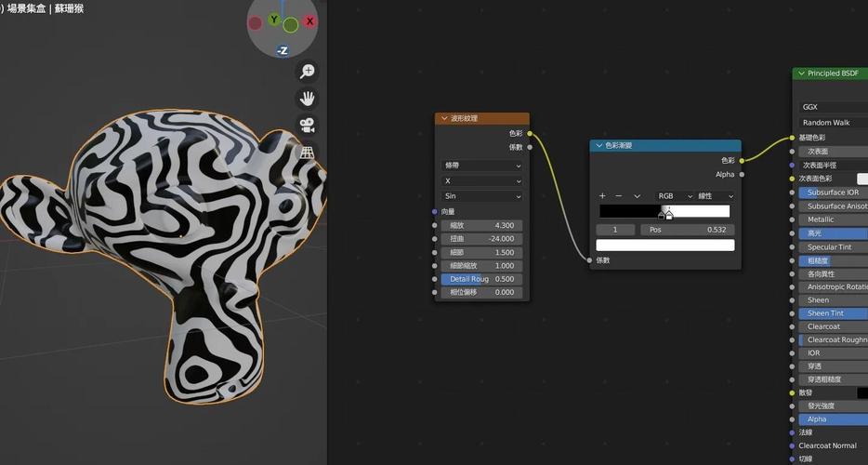Open the Sin wave profile dropdown

[482, 196]
